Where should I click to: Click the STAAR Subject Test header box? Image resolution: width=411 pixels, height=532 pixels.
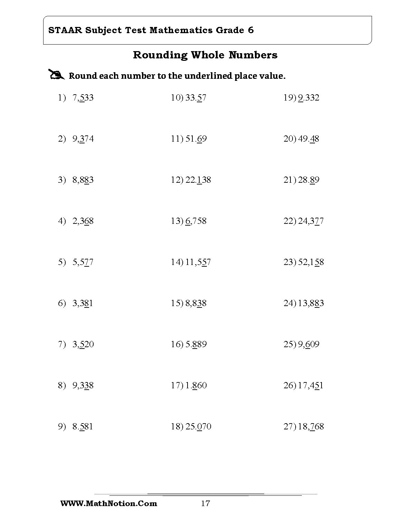[x=207, y=30]
